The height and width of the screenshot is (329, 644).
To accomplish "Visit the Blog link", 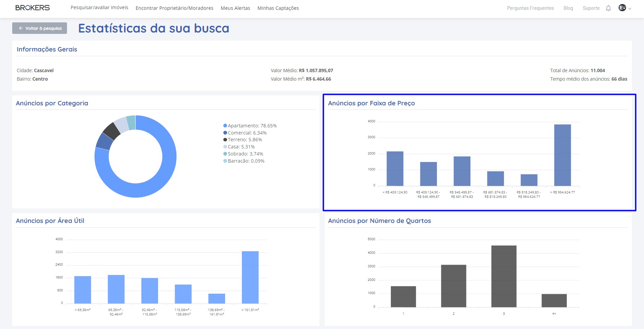I will (568, 8).
